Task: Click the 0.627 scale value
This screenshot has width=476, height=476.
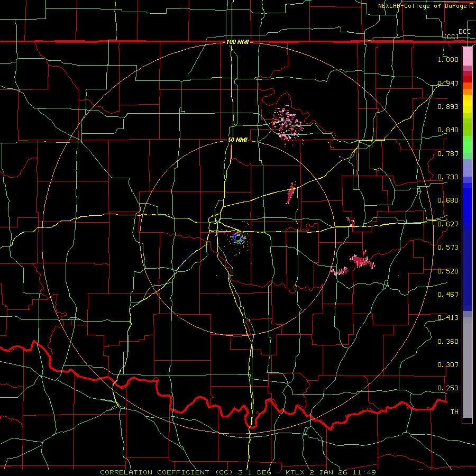Action: (x=448, y=224)
